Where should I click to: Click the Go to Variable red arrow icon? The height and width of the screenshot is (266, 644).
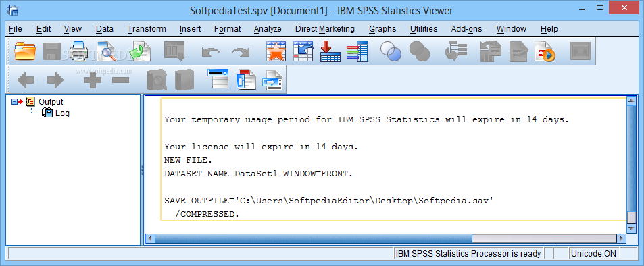pos(330,51)
